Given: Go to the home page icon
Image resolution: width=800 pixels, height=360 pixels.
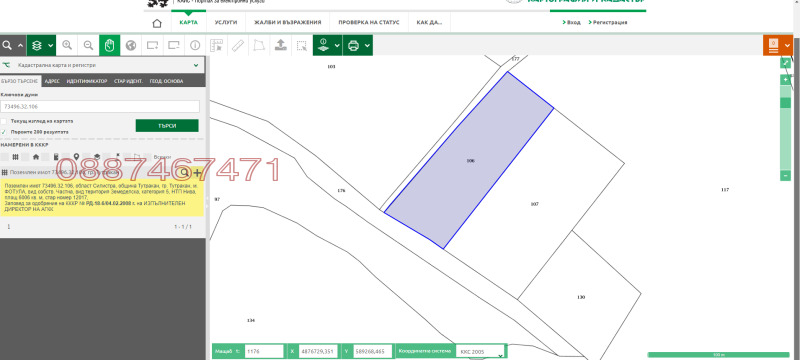Looking at the screenshot, I should click(157, 23).
